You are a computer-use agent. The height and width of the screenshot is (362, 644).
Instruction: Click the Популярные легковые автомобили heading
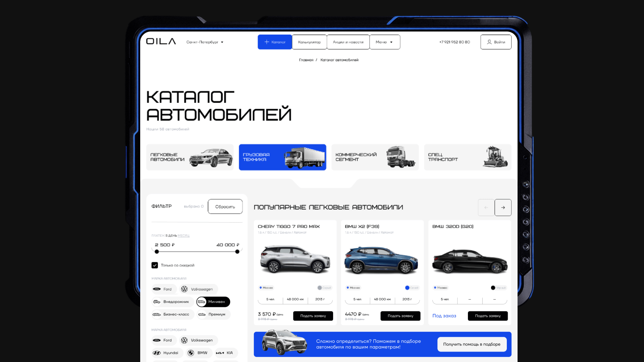pyautogui.click(x=328, y=207)
